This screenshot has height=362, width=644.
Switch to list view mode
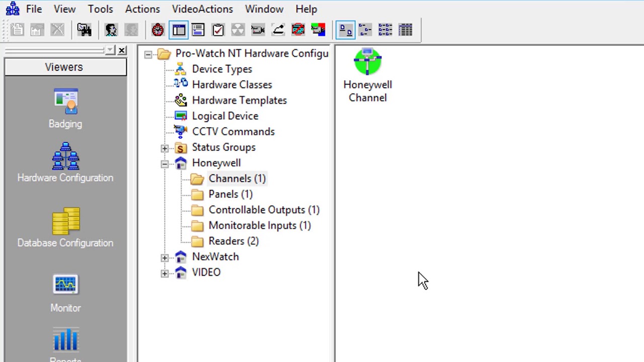[385, 30]
